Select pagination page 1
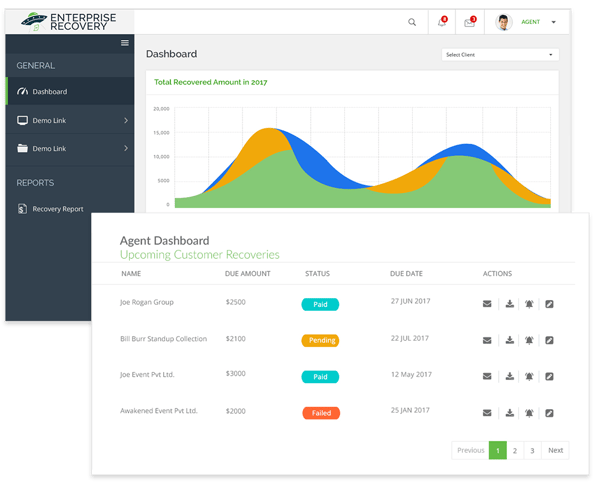This screenshot has width=600, height=487. [498, 450]
